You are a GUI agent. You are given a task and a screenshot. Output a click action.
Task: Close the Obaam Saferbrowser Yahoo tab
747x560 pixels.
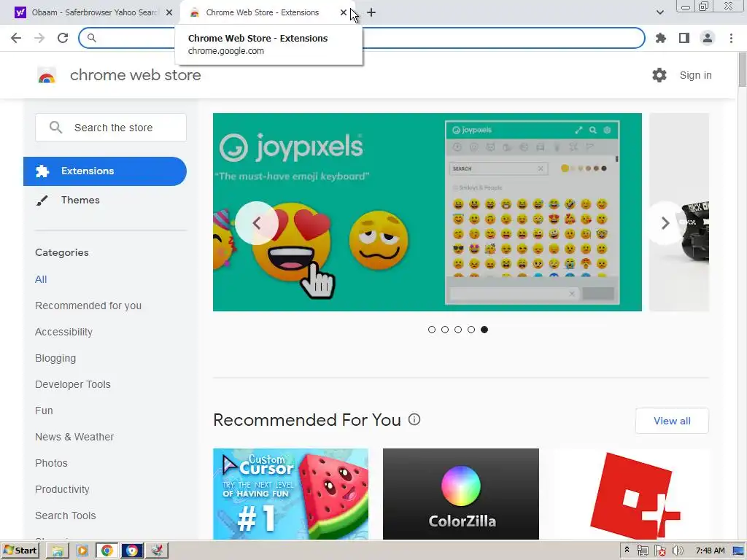pos(169,13)
